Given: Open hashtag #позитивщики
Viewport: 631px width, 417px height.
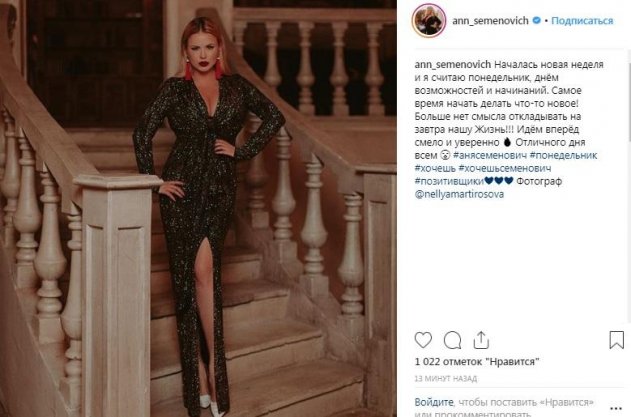Looking at the screenshot, I should pos(449,181).
